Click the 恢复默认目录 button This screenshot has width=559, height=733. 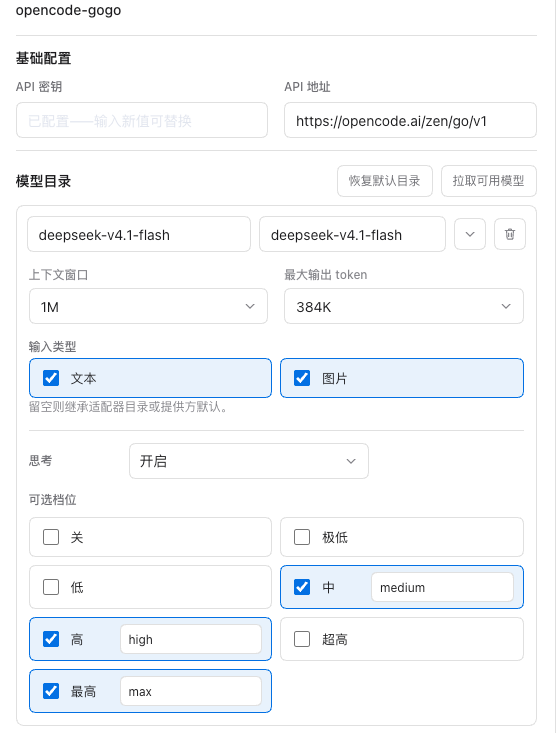click(385, 181)
